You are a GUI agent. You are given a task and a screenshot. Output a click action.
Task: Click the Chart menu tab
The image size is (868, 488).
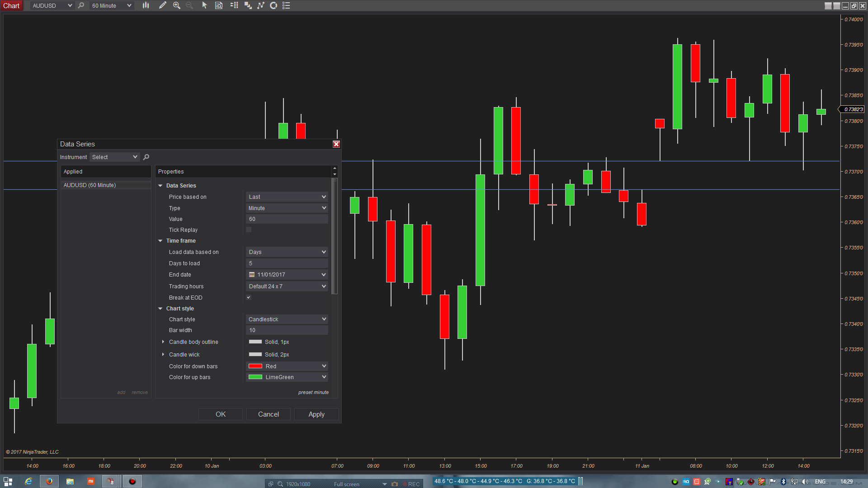pos(11,5)
